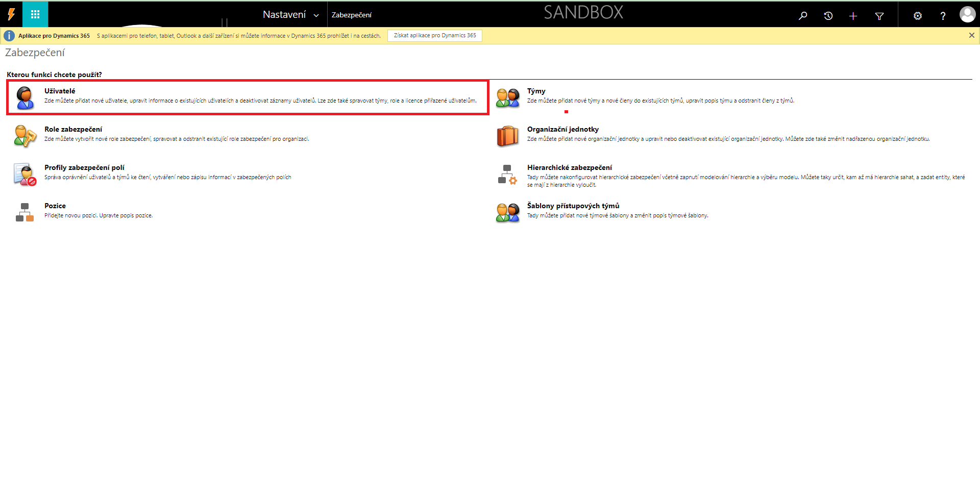The width and height of the screenshot is (980, 495).
Task: Open Šablony přístupových týmů
Action: click(x=573, y=206)
